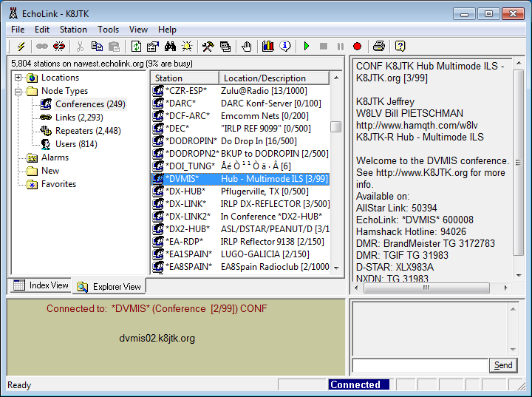Open the Help menu

[x=167, y=30]
